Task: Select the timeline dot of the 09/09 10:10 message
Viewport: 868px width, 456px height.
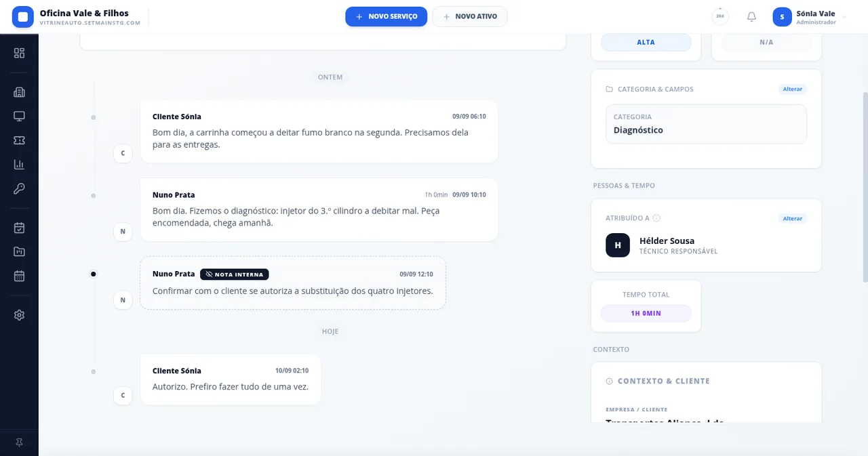Action: tap(94, 196)
